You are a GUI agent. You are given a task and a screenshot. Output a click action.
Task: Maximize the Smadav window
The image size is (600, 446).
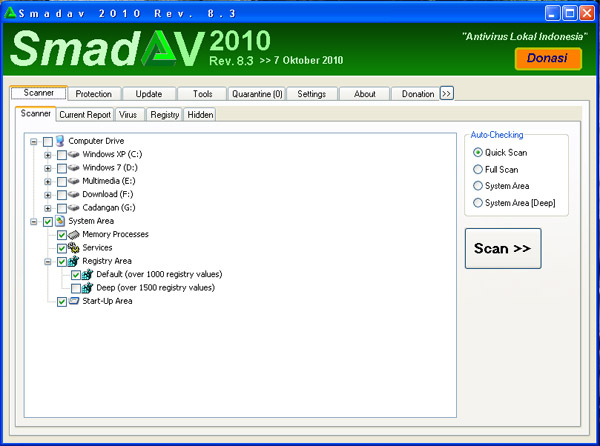569,13
